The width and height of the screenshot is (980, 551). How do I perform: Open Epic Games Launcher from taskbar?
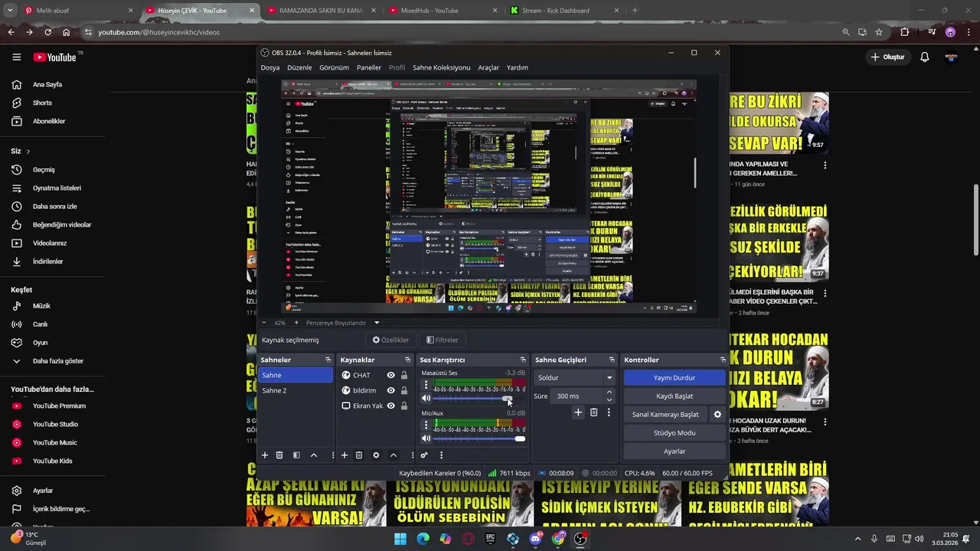491,539
